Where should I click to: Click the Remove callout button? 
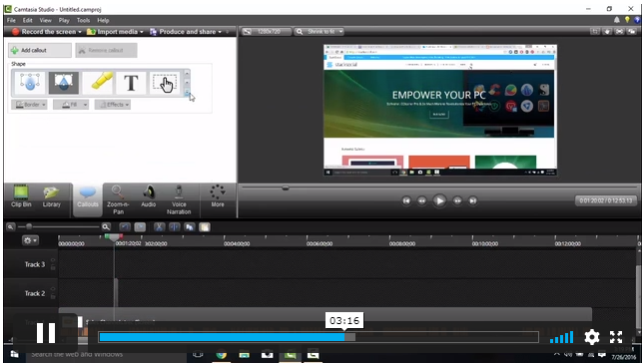point(106,50)
